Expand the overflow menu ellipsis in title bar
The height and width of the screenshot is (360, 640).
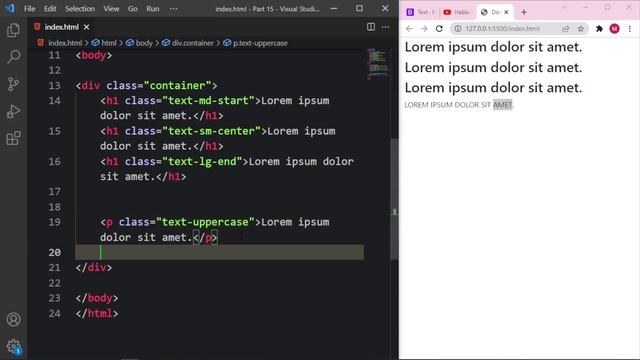click(x=173, y=9)
